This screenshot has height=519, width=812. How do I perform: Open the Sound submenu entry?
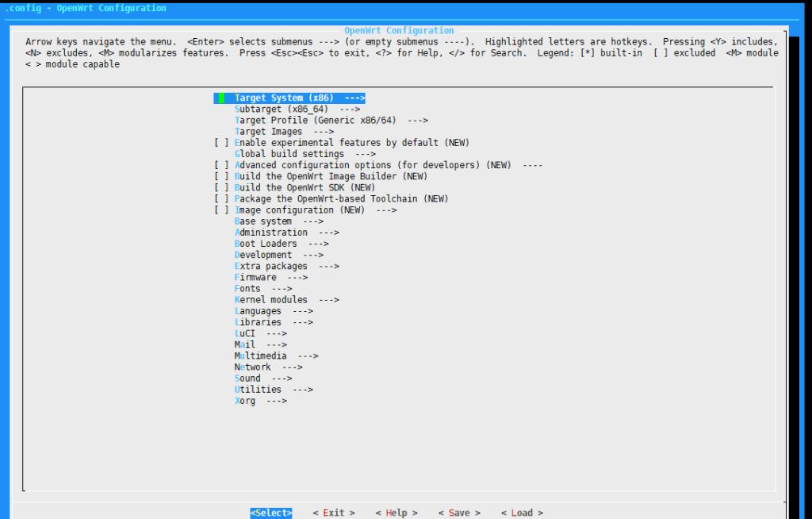(263, 379)
